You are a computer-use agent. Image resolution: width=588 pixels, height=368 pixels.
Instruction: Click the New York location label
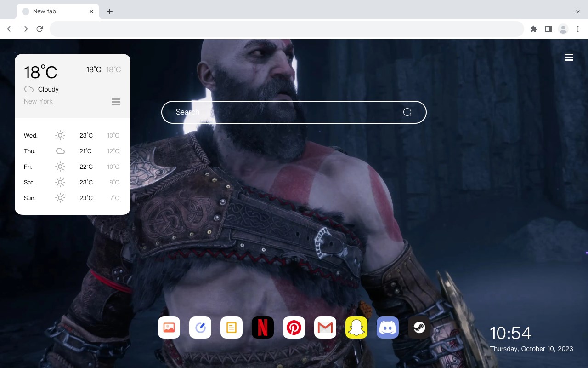pos(38,101)
